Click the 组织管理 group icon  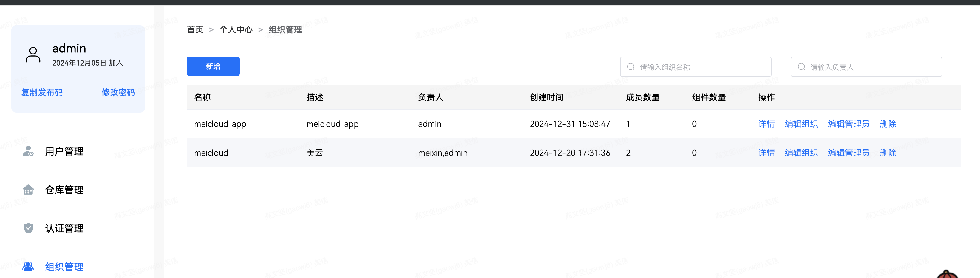click(x=28, y=267)
